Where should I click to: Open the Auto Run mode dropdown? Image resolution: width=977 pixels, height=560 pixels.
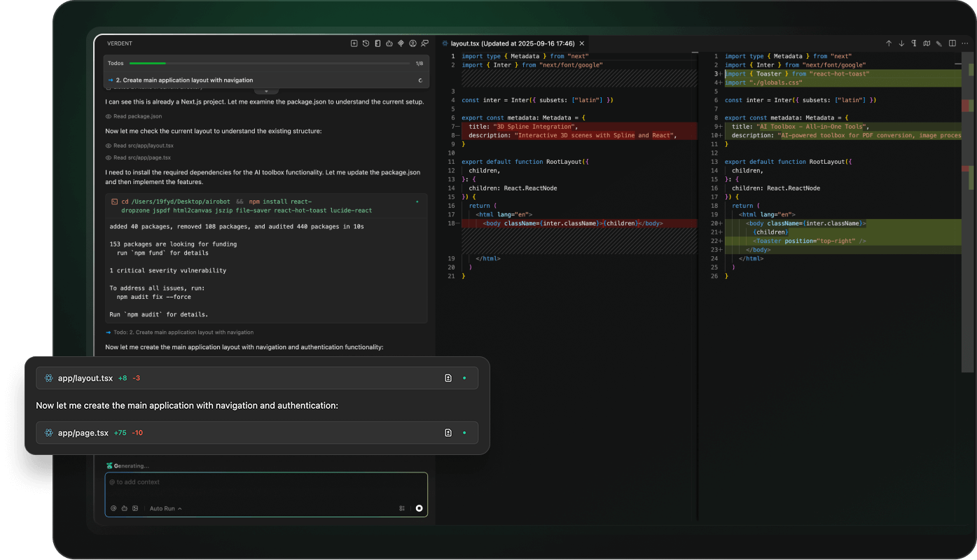[x=165, y=508]
